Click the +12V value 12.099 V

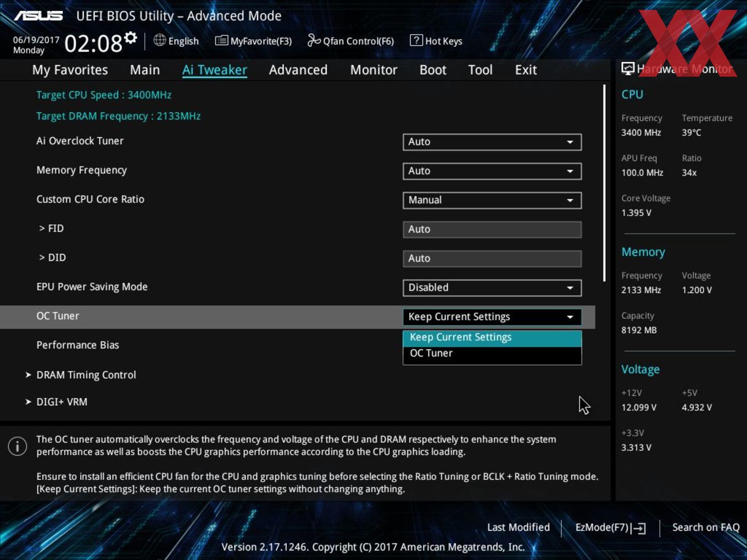click(639, 407)
